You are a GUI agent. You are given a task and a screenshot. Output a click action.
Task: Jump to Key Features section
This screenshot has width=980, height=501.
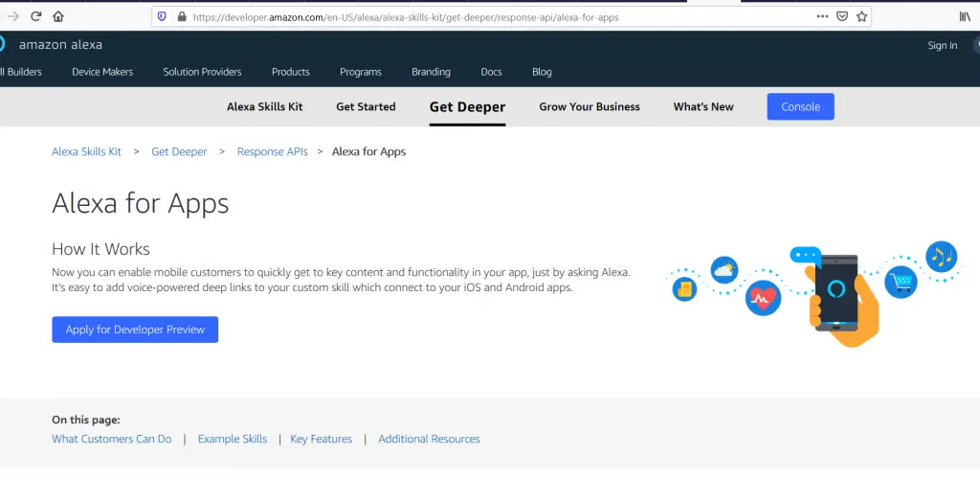coord(322,439)
